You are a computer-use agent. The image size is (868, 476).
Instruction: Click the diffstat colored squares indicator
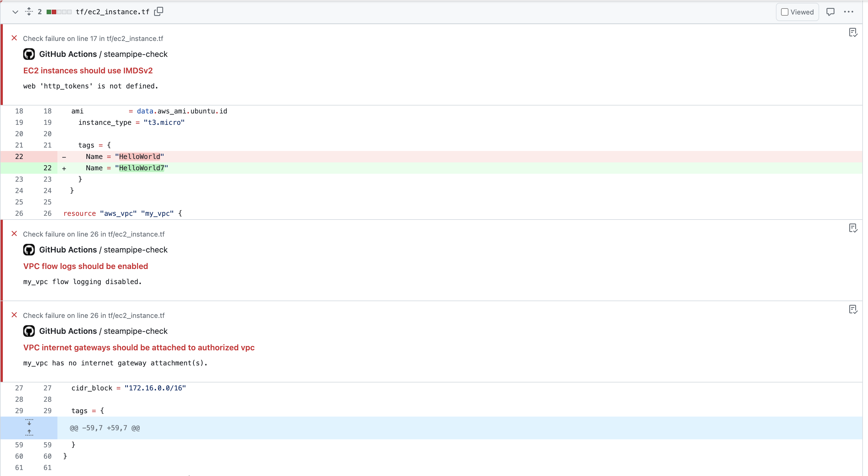[x=59, y=12]
